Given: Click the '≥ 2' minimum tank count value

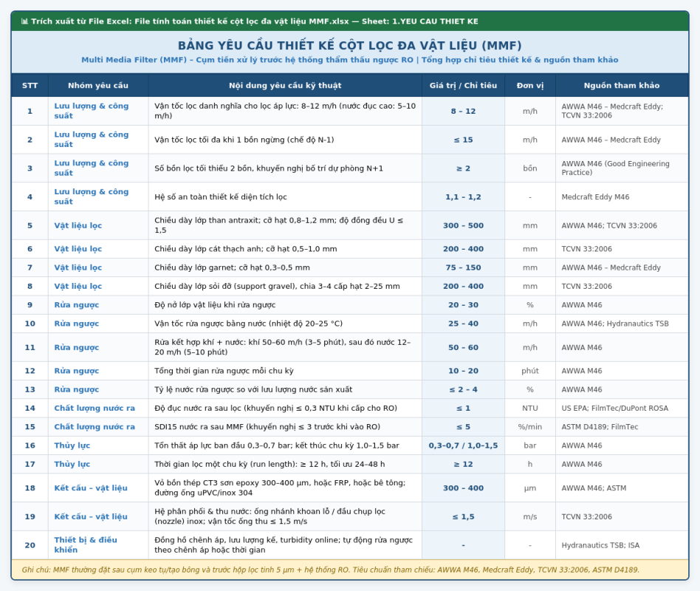Looking at the screenshot, I should (464, 168).
